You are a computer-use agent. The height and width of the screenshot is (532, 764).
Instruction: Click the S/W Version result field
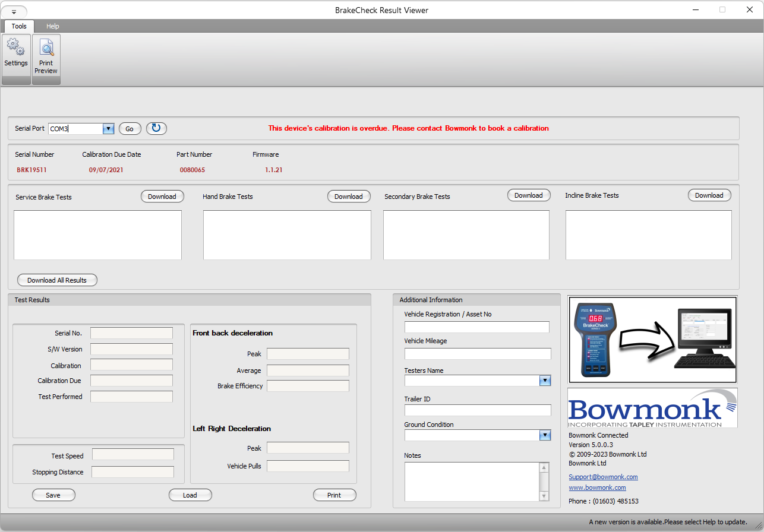[x=131, y=349]
